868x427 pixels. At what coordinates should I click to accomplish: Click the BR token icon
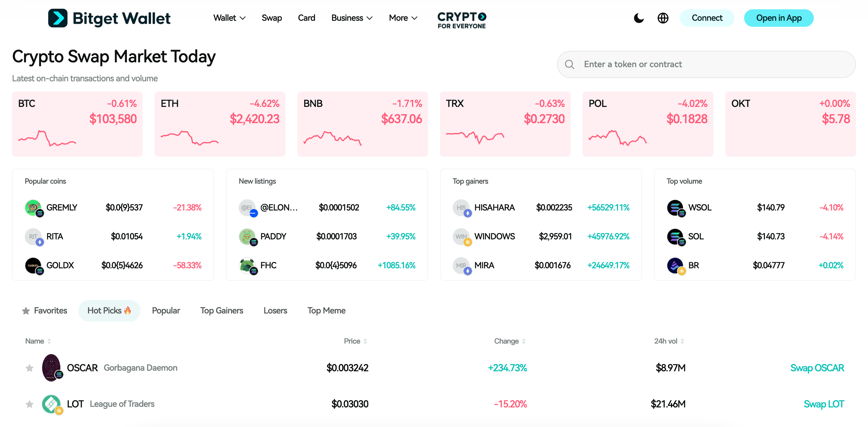(675, 265)
